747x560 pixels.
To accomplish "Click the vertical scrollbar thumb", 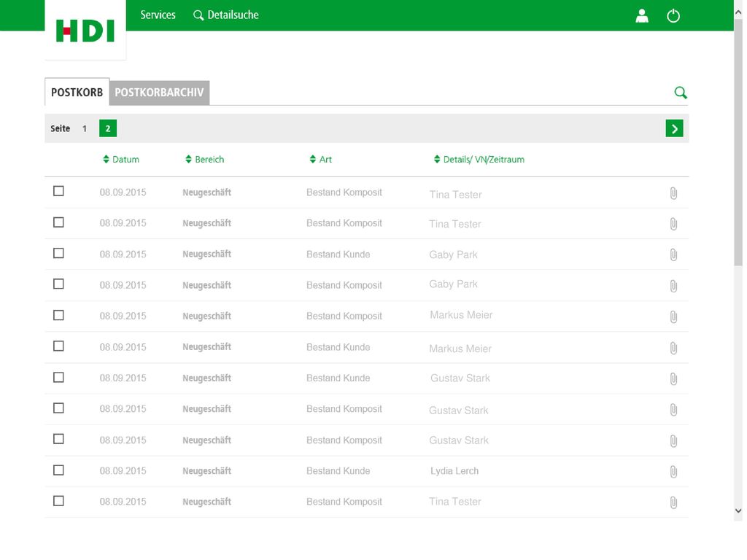I will (738, 143).
